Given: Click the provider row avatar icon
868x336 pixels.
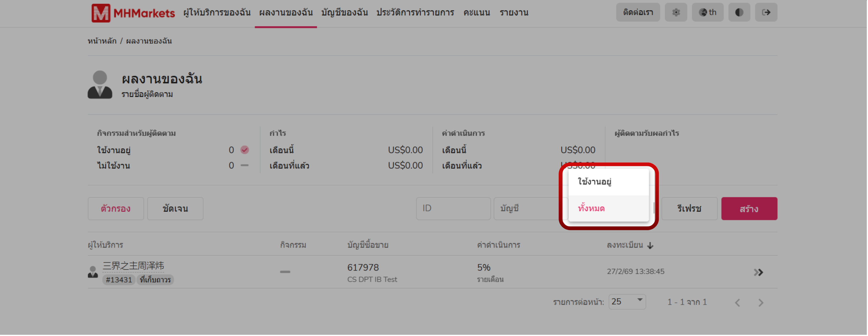Looking at the screenshot, I should click(93, 272).
